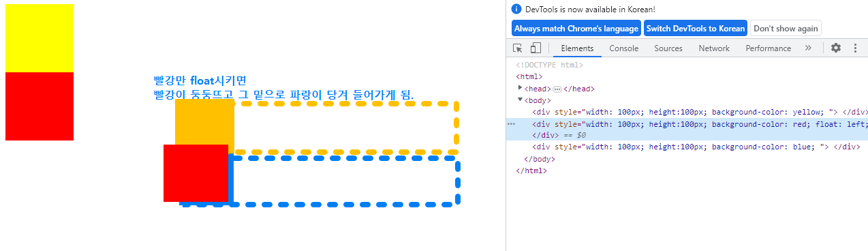Viewport: 868px width, 251px height.
Task: Select the Network tab
Action: click(x=714, y=48)
